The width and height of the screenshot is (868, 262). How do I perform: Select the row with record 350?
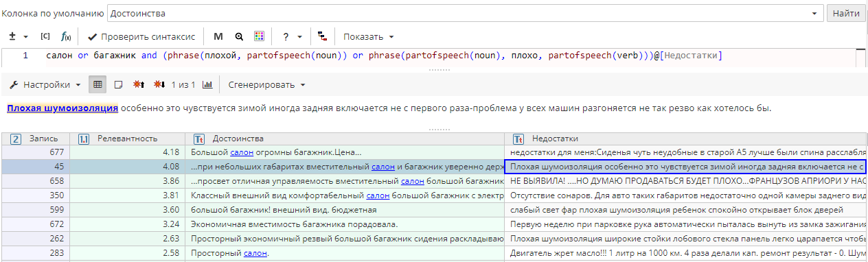[x=434, y=195]
